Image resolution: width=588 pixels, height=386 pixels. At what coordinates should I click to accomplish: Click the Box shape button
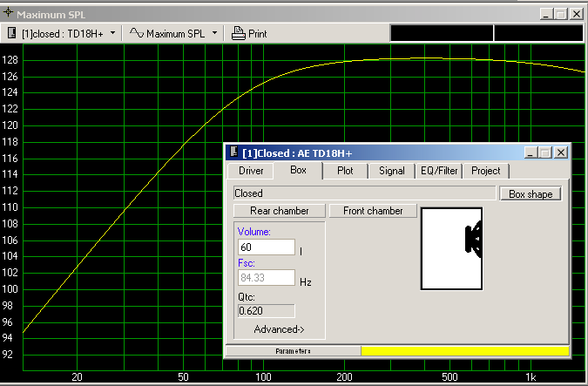coord(531,194)
